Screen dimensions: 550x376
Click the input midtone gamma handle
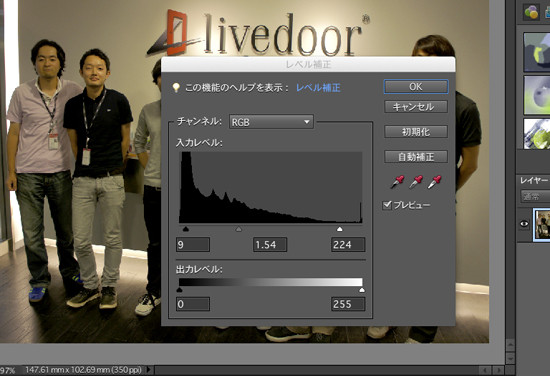239,229
